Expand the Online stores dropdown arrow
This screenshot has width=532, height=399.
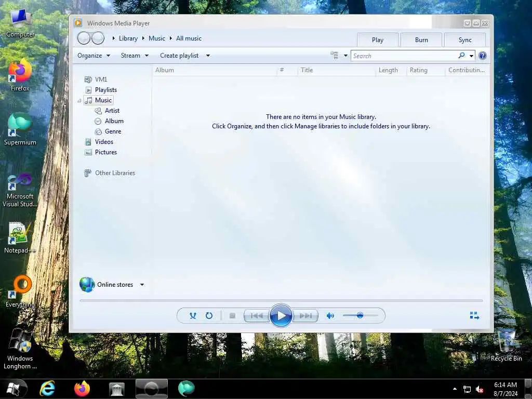tap(142, 285)
